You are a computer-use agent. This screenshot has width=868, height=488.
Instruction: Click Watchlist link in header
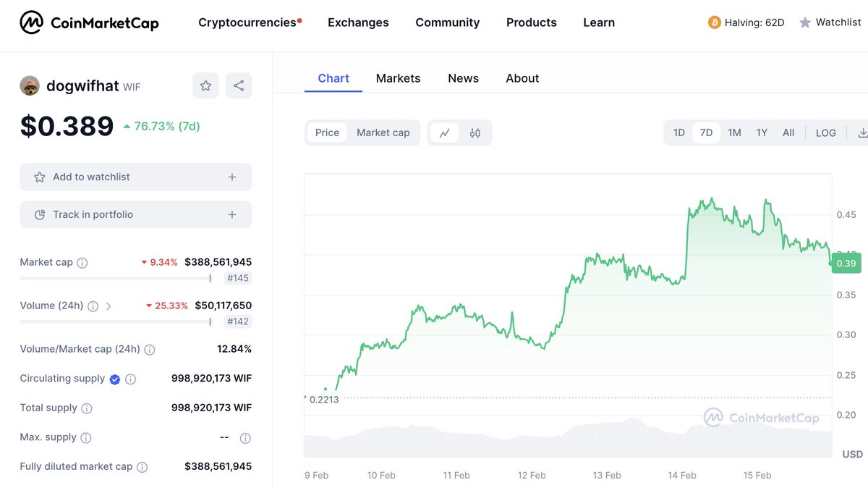838,22
